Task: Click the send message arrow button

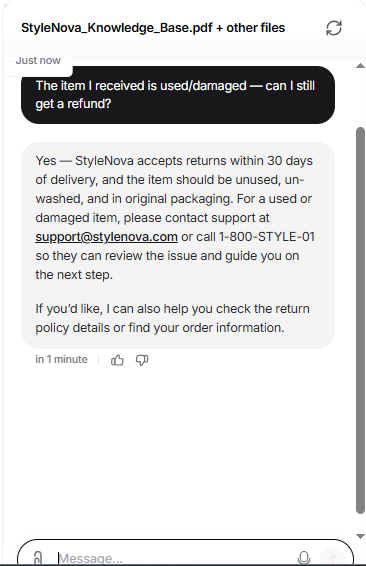Action: (x=333, y=558)
